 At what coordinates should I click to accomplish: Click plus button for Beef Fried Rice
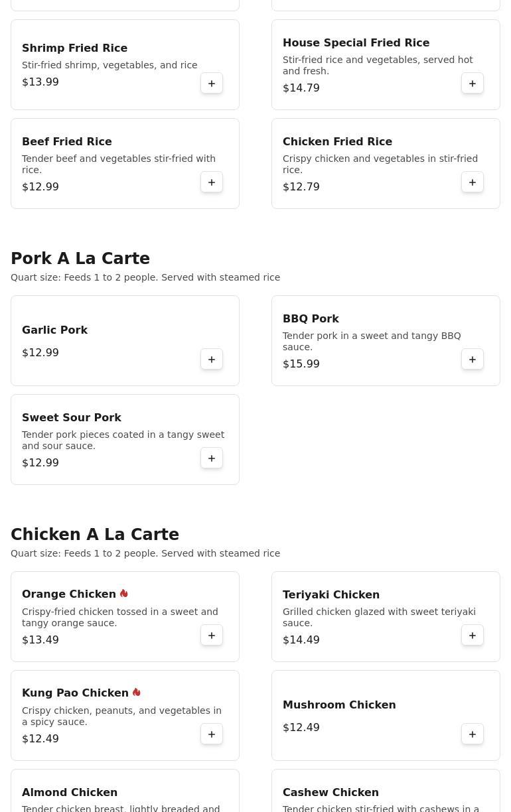[212, 182]
